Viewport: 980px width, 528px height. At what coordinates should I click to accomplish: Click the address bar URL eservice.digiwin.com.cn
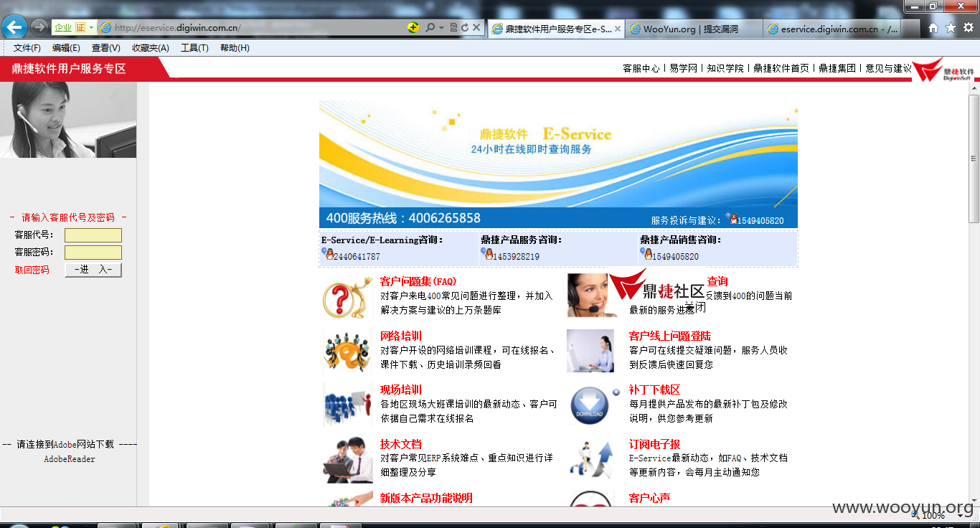coord(178,28)
